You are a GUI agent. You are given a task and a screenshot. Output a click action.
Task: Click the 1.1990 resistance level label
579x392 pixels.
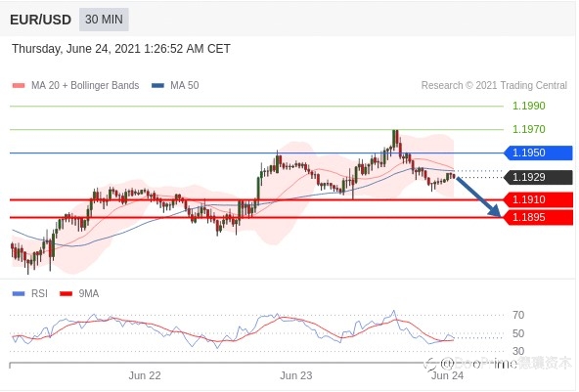(x=529, y=106)
